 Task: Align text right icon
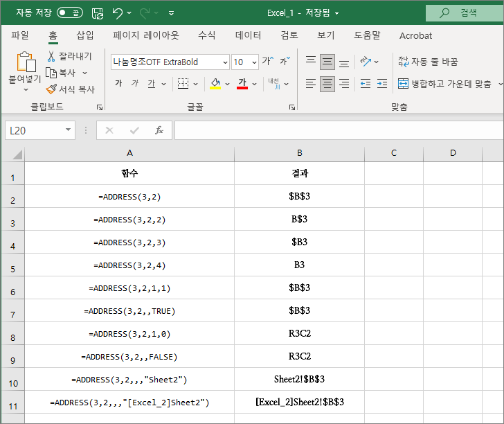coord(344,84)
